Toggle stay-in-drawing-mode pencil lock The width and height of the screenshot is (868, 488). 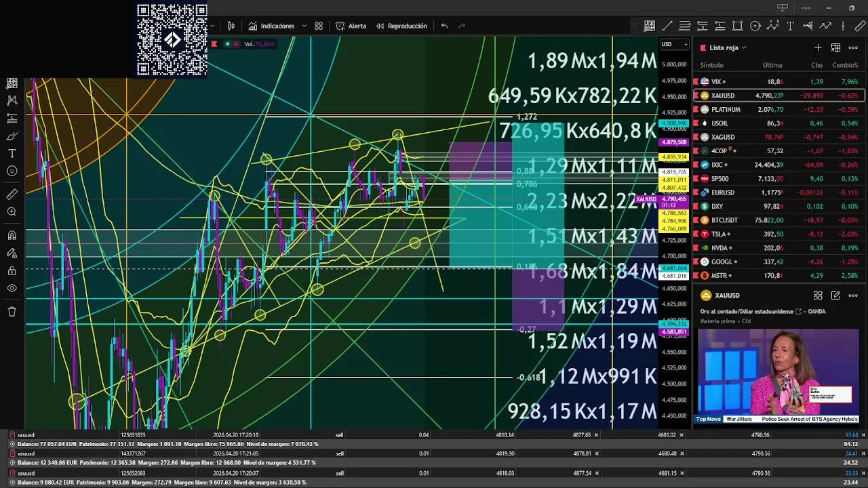12,253
